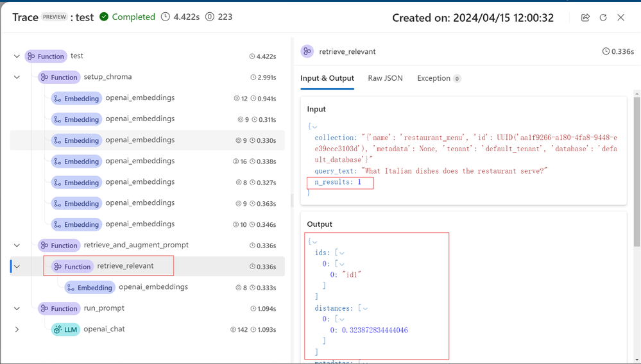Image resolution: width=641 pixels, height=364 pixels.
Task: Open the Raw JSON tab
Action: click(x=385, y=78)
